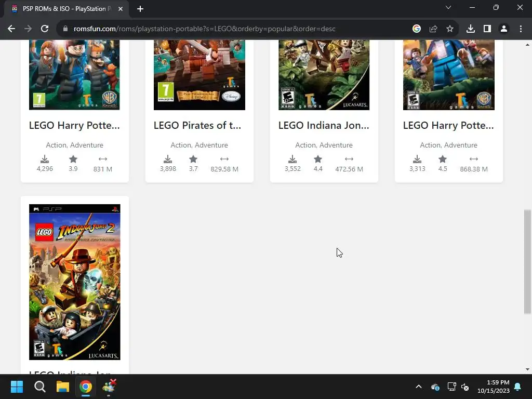
Task: Expand the tab search chevron
Action: click(448, 7)
